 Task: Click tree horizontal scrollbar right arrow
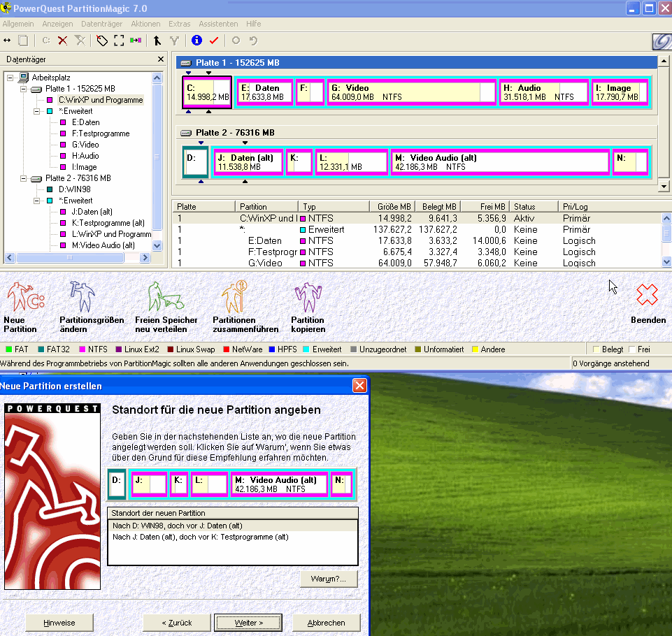(145, 257)
